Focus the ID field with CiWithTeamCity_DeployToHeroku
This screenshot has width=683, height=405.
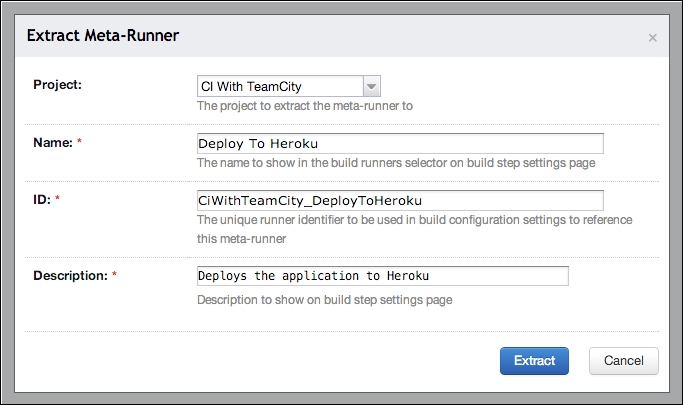click(400, 200)
